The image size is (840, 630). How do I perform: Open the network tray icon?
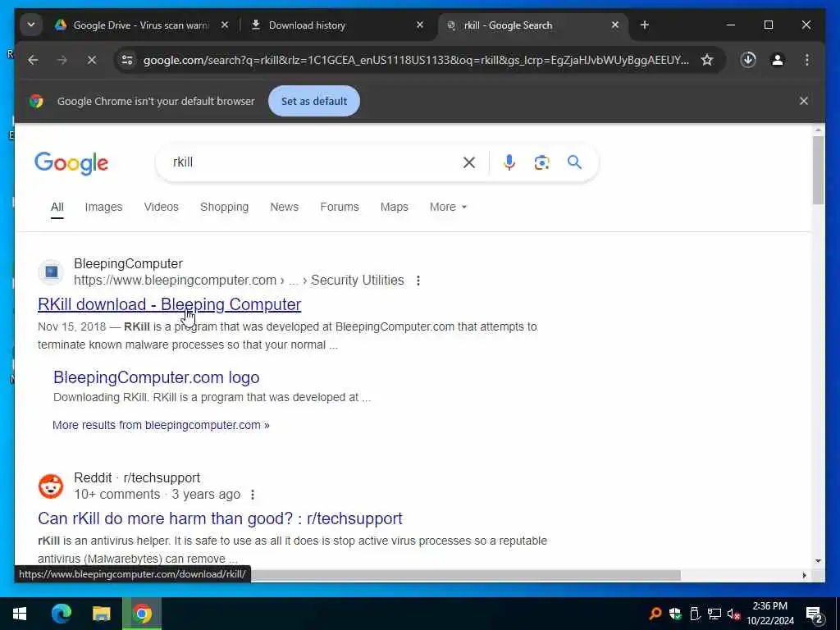click(714, 614)
